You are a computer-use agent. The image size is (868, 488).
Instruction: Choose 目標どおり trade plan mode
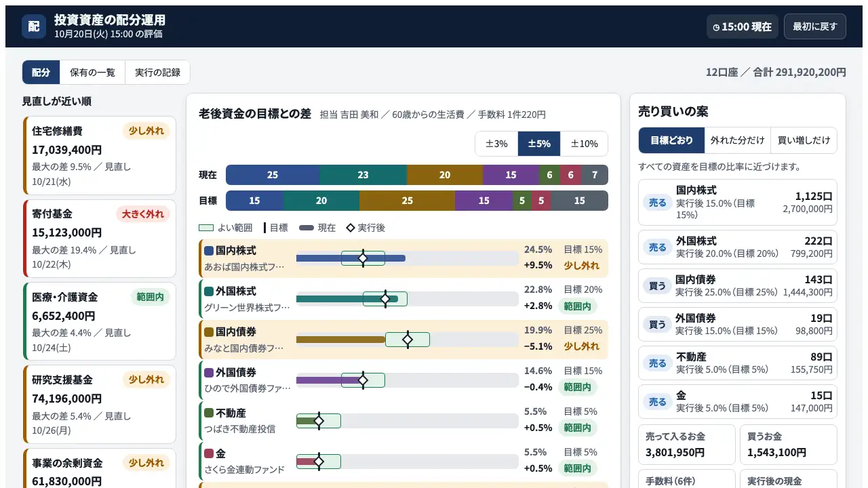(x=672, y=140)
